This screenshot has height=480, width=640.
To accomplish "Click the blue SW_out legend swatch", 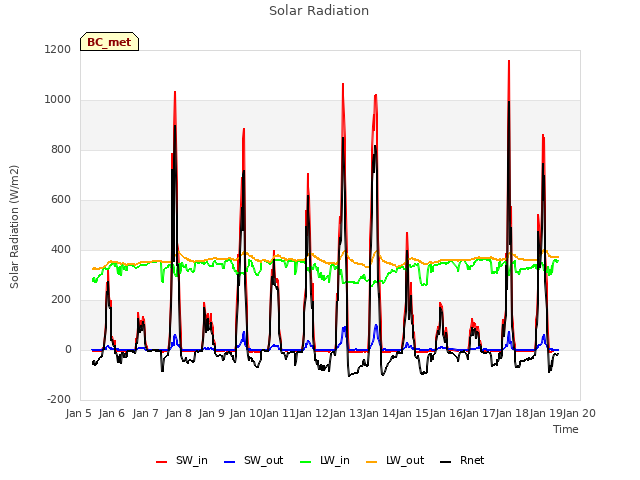I will point(230,462).
